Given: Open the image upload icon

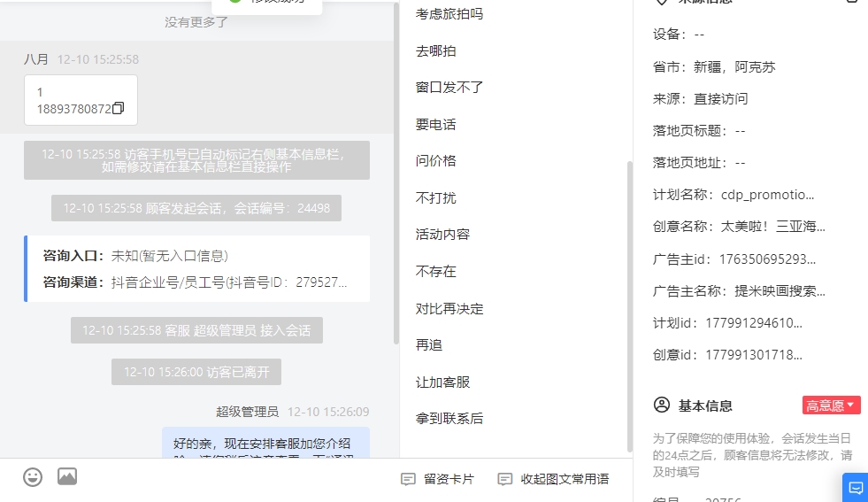Looking at the screenshot, I should click(x=67, y=476).
